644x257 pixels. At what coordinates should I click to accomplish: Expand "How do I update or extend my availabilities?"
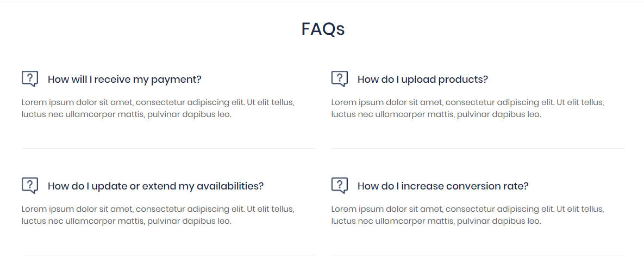155,186
